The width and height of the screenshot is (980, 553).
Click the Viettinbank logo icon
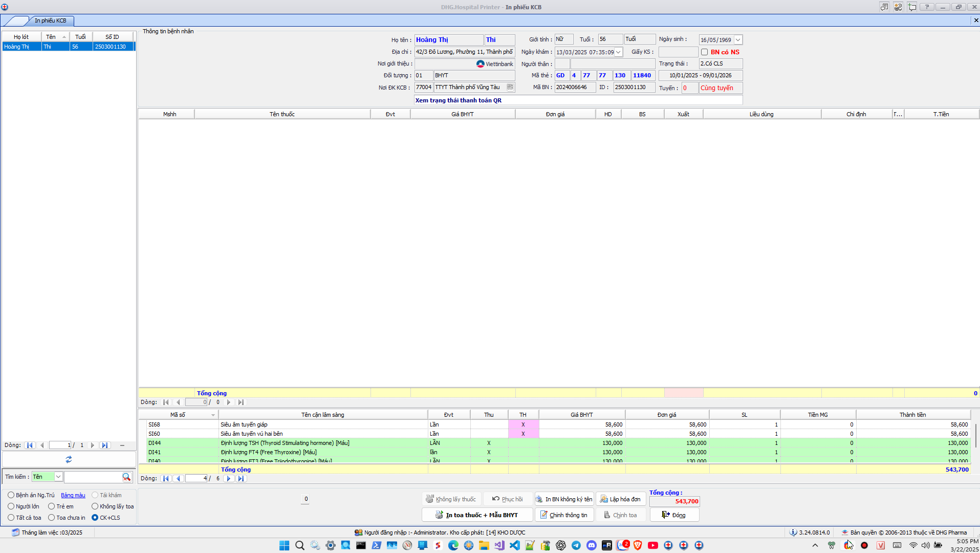[480, 64]
